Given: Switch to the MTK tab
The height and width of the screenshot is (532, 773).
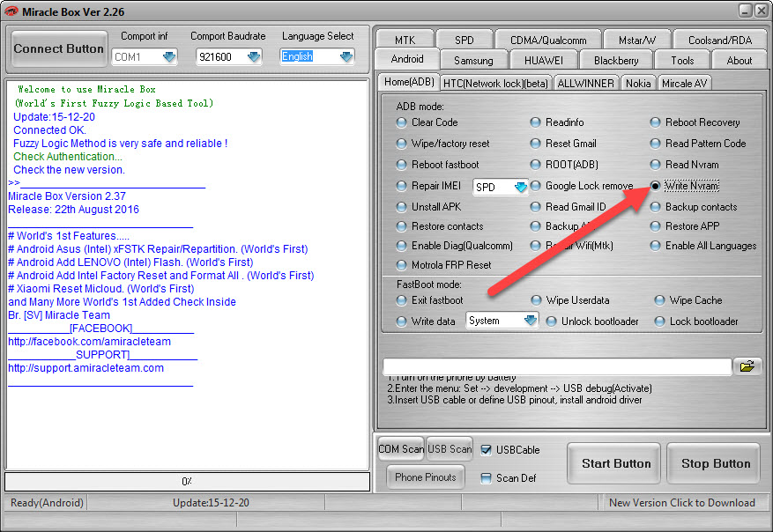Looking at the screenshot, I should 405,40.
